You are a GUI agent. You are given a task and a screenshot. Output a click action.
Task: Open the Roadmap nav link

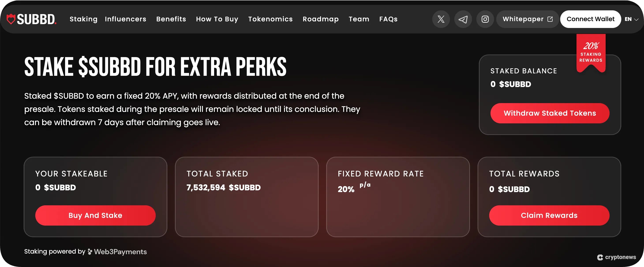point(320,19)
